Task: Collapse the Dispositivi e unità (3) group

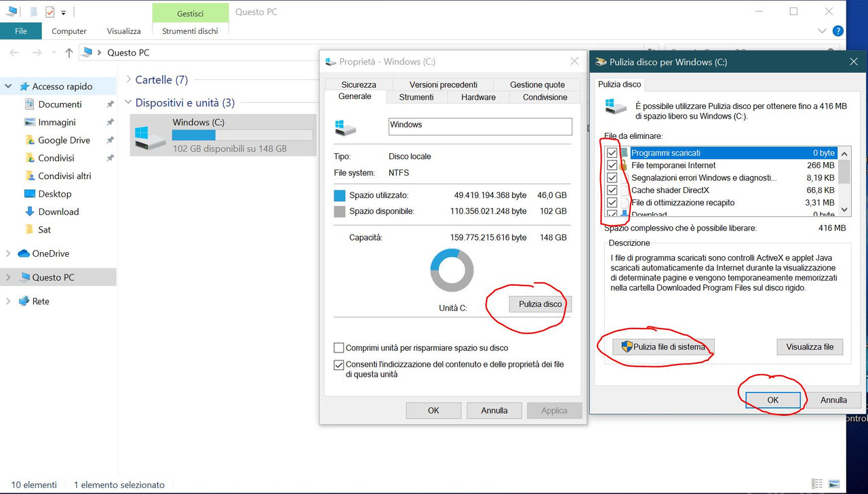Action: (x=128, y=102)
